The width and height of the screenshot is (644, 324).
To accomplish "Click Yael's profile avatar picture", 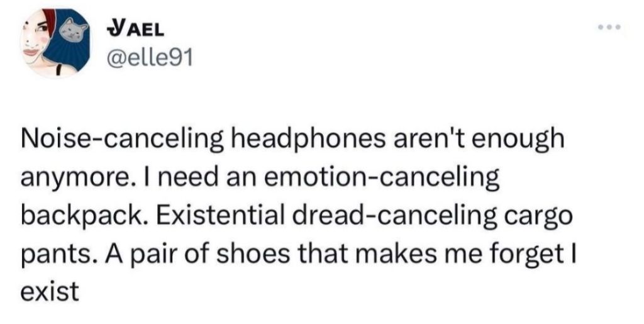I will point(56,44).
